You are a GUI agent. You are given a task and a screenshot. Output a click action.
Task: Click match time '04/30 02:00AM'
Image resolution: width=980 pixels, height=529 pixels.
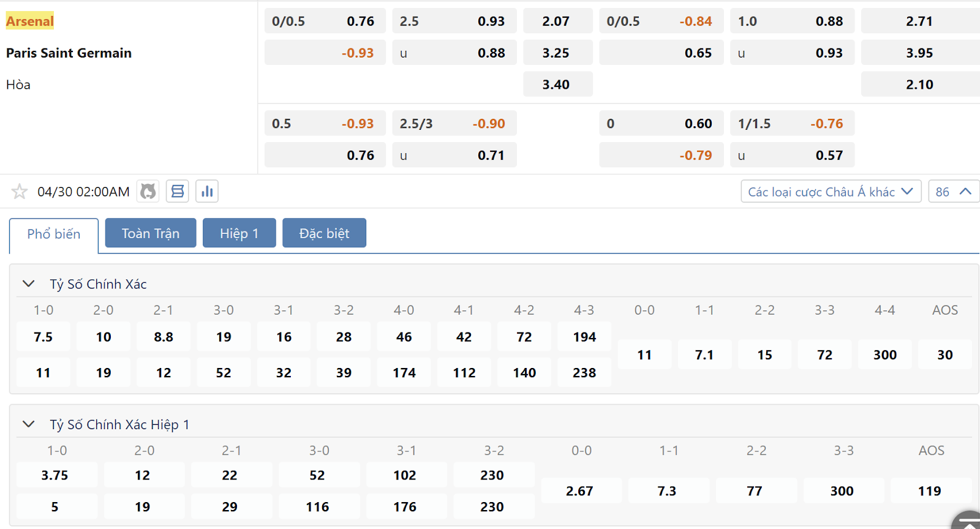click(x=83, y=192)
